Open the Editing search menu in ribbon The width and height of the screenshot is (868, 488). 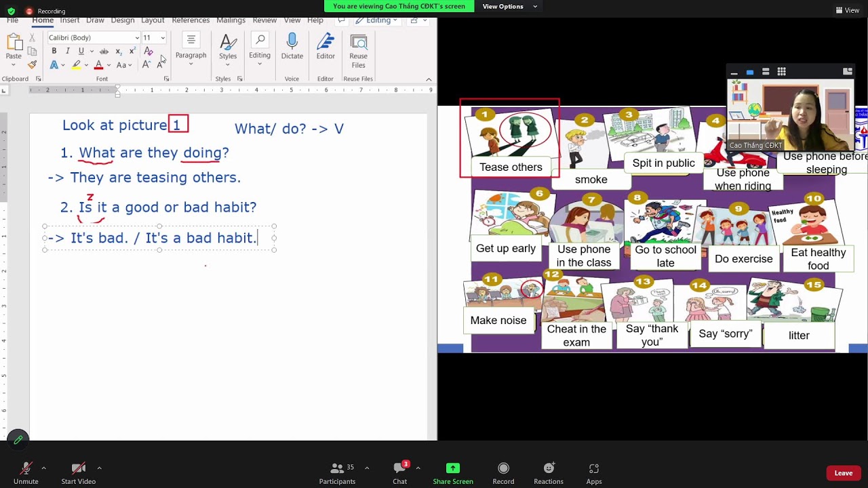coord(260,49)
